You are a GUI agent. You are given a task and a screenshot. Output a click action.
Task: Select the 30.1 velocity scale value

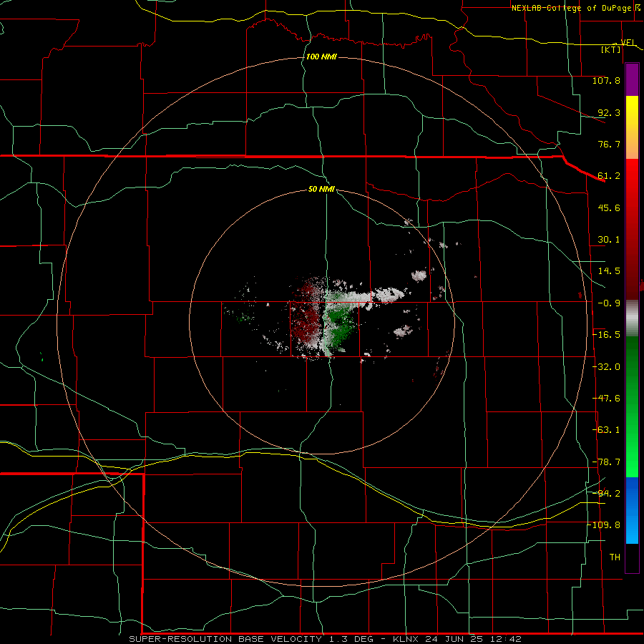click(609, 240)
